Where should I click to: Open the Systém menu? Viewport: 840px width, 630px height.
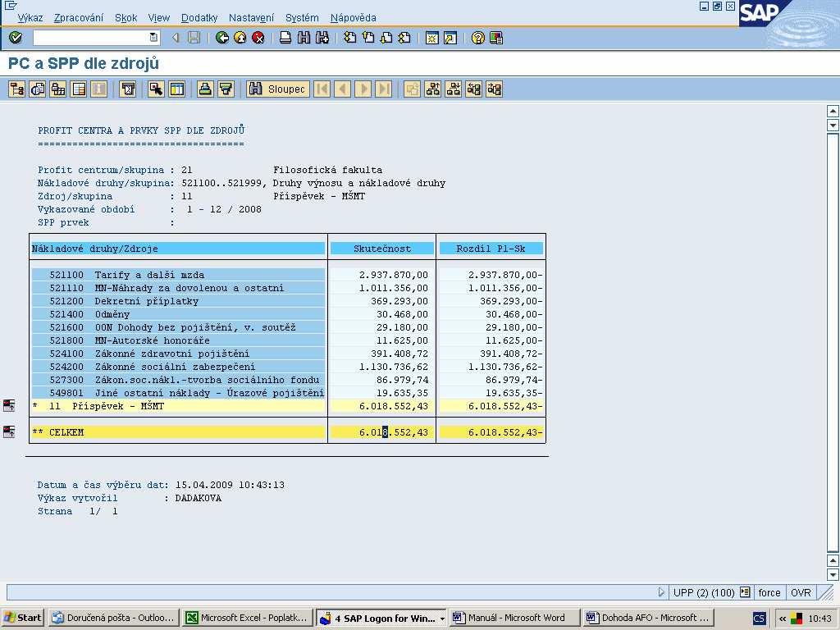(302, 18)
